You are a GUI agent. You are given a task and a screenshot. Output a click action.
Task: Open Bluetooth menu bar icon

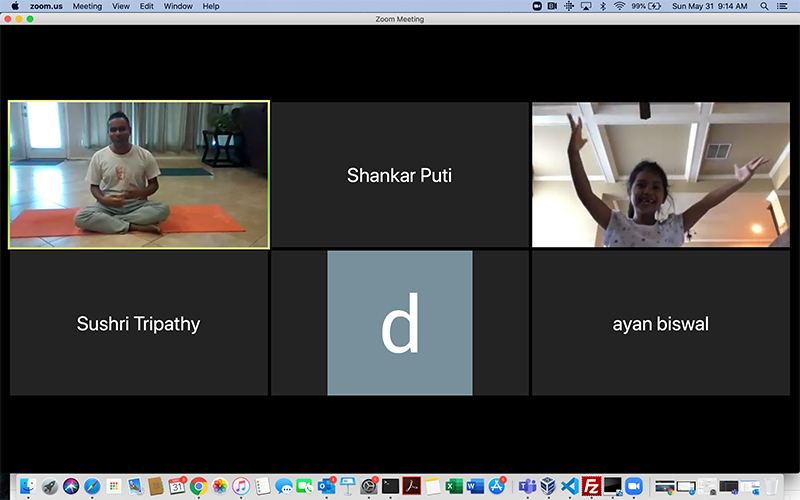point(603,6)
